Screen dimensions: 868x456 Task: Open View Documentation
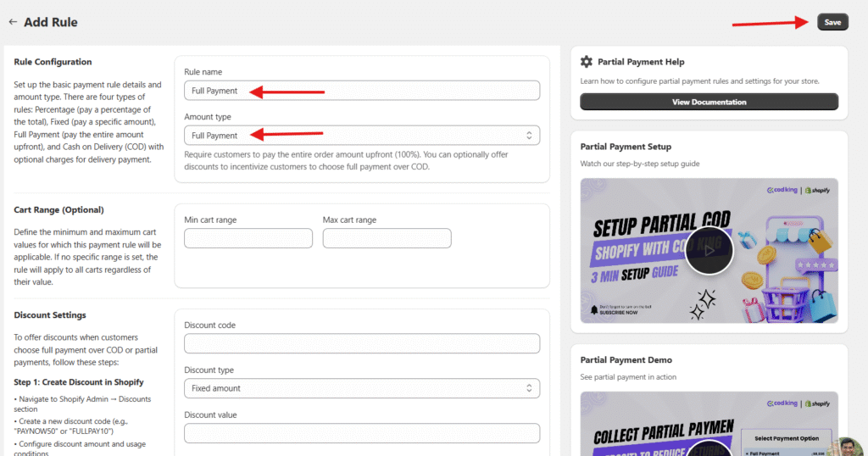click(x=709, y=102)
